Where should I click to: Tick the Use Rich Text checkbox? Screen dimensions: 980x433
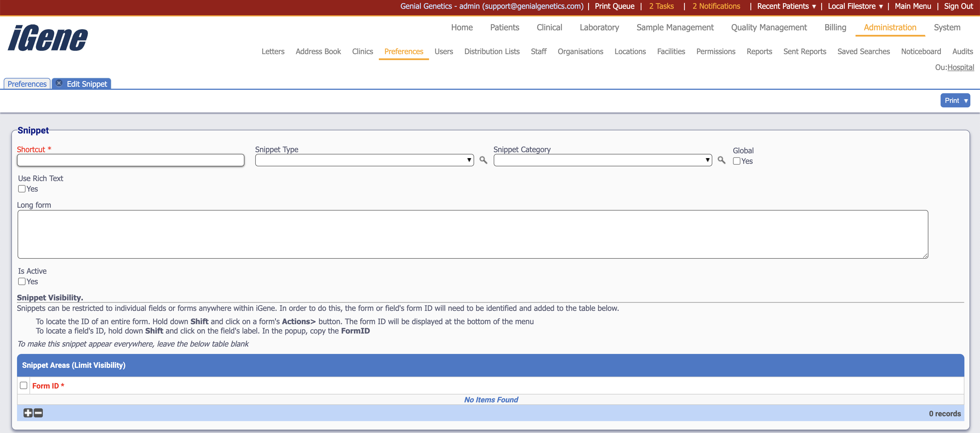pos(22,189)
